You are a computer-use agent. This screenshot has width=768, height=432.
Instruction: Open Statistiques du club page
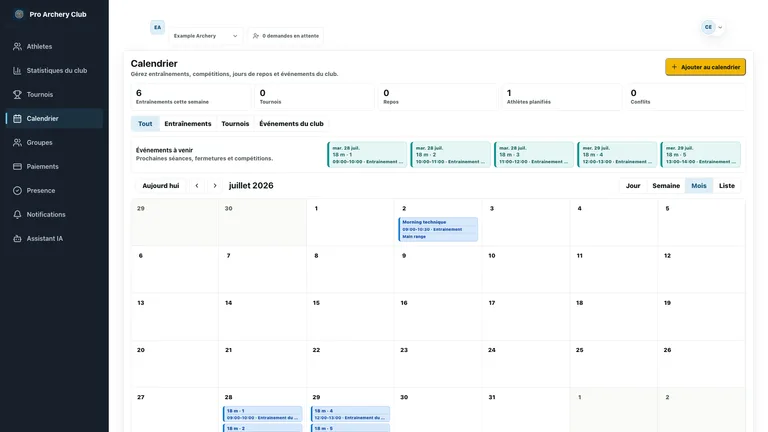coord(54,71)
